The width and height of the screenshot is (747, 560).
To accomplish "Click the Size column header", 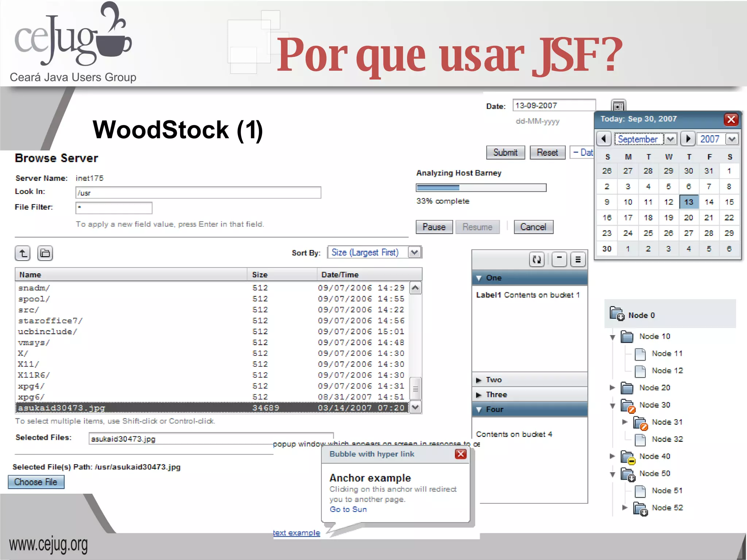I will [282, 275].
